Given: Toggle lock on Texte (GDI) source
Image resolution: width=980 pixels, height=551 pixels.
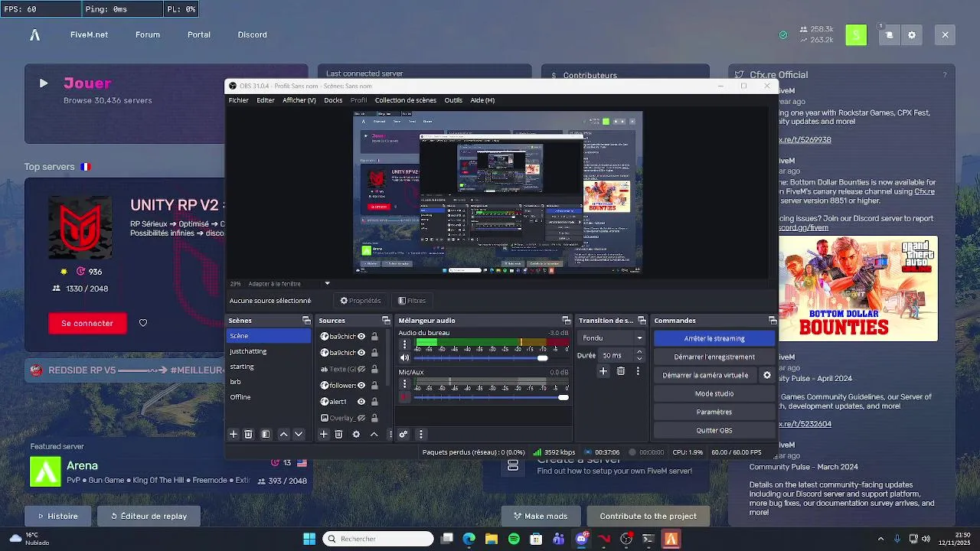Looking at the screenshot, I should pos(374,369).
